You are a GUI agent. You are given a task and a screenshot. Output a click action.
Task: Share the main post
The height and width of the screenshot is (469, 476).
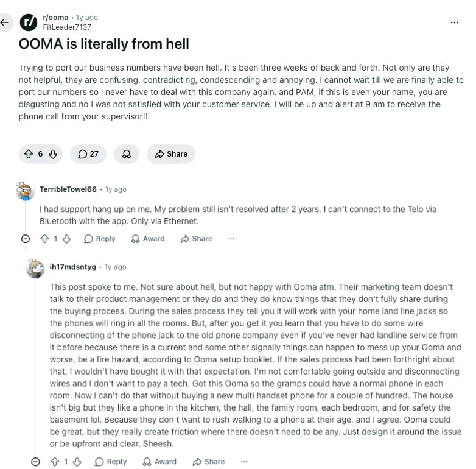[x=171, y=154]
